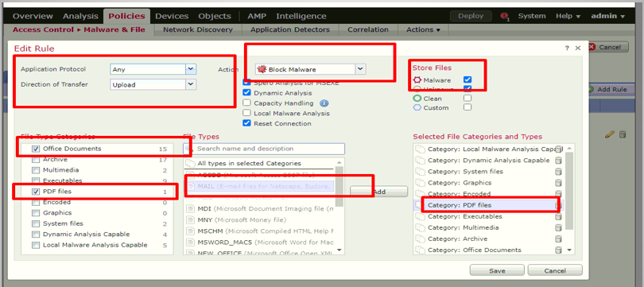Click the Deploy button
The image size is (644, 287).
[x=471, y=16]
